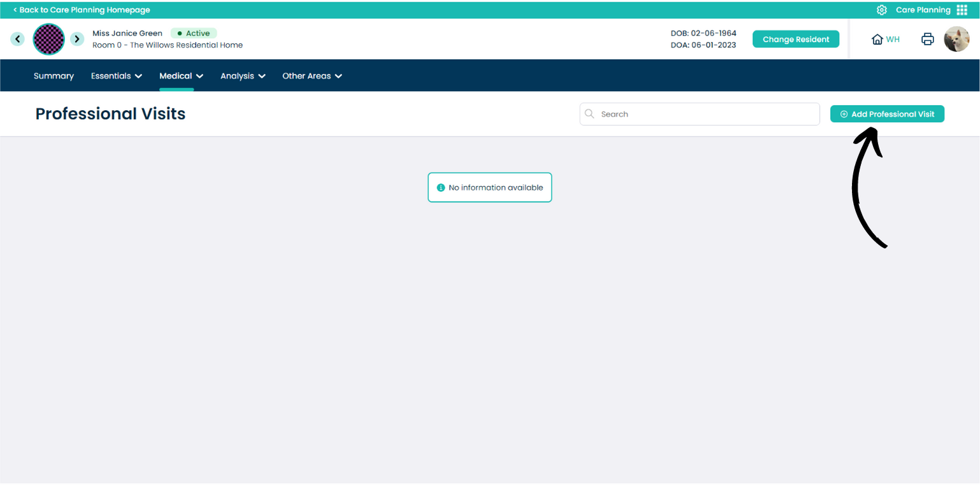Click the Care Planning label
980x486 pixels.
(x=923, y=10)
